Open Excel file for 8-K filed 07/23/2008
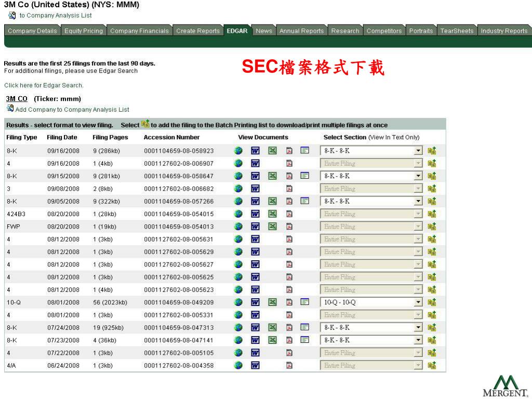Screen dimensions: 532x399 pos(272,340)
